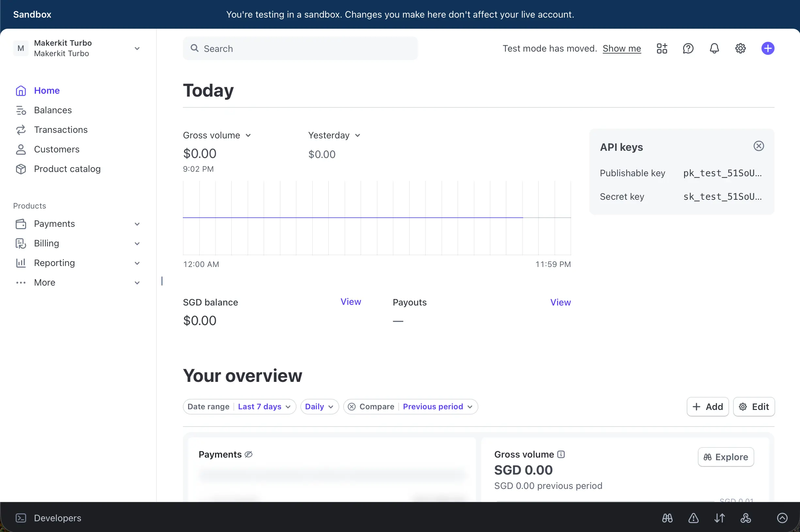Select Product catalog in the sidebar
Image resolution: width=800 pixels, height=532 pixels.
click(67, 169)
